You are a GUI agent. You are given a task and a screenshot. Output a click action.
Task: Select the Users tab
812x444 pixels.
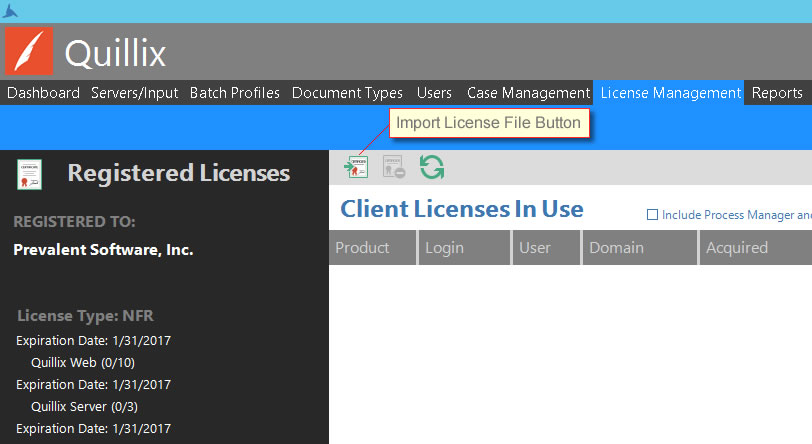(434, 93)
